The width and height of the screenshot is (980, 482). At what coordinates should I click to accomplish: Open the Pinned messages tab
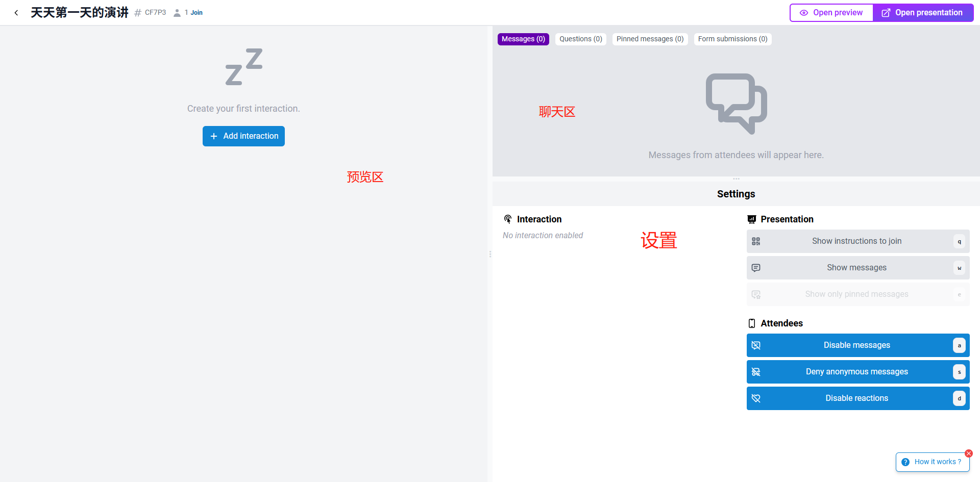[650, 39]
